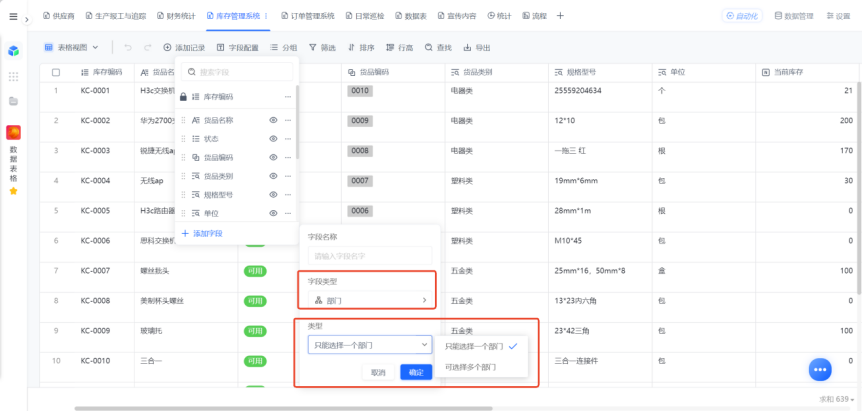Open the 库存管理系统 tab options dots
The width and height of the screenshot is (862, 411).
tap(267, 16)
